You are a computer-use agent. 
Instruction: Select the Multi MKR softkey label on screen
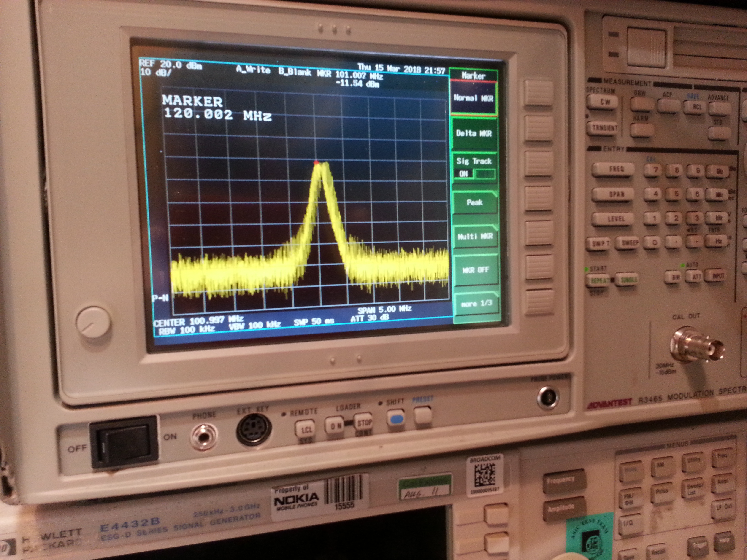(x=476, y=236)
